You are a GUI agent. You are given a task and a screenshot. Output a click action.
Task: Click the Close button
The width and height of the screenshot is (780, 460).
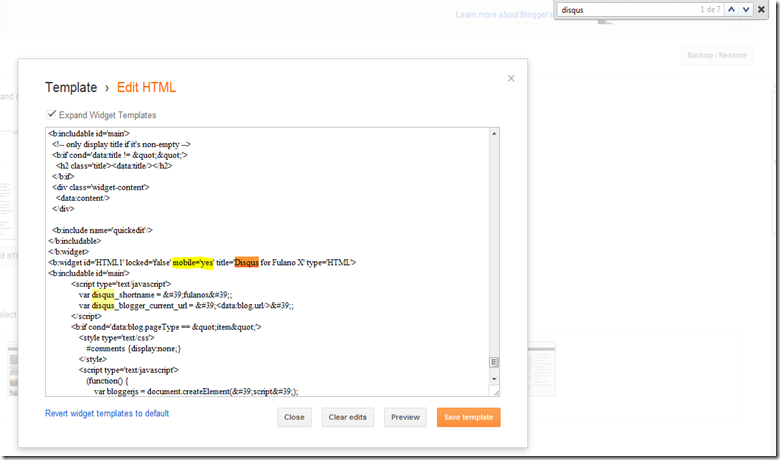pos(294,417)
